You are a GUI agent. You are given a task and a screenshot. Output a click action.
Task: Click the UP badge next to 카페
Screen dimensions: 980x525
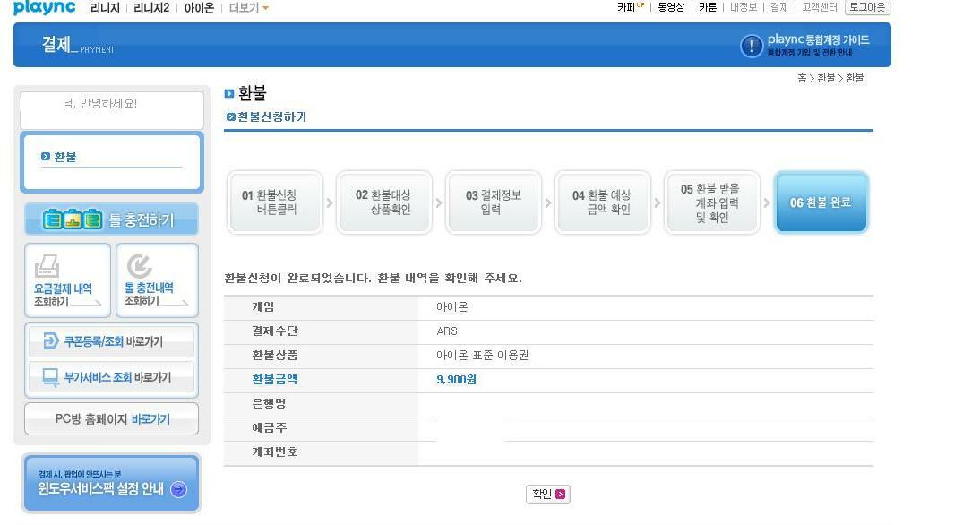point(639,4)
